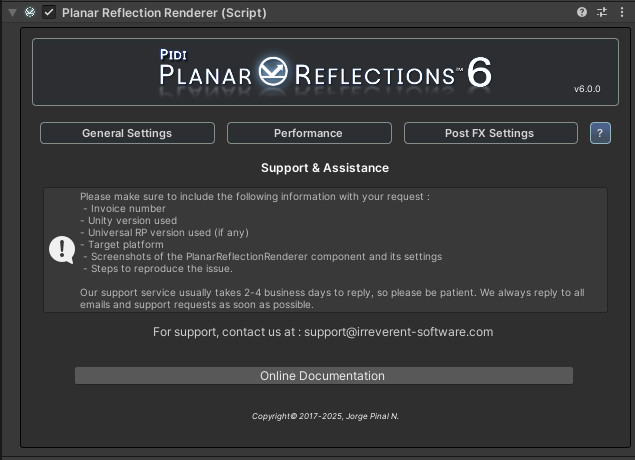Open the three-dot component context menu
Image resolution: width=635 pixels, height=460 pixels.
(x=622, y=12)
